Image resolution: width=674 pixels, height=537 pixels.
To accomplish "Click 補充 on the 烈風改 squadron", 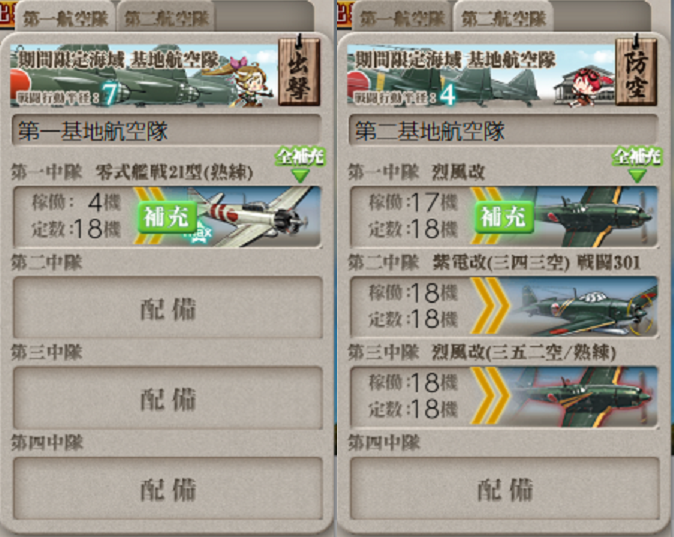I will click(504, 217).
